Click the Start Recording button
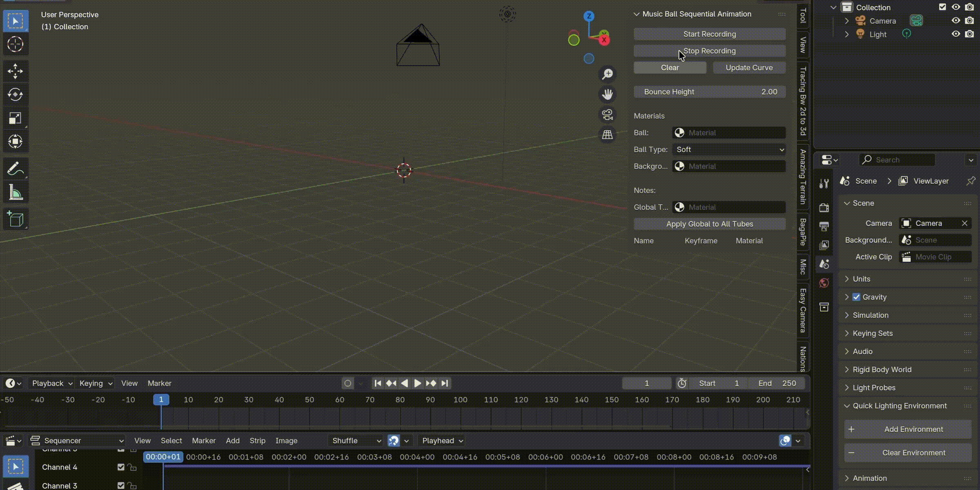The height and width of the screenshot is (490, 980). (x=709, y=34)
